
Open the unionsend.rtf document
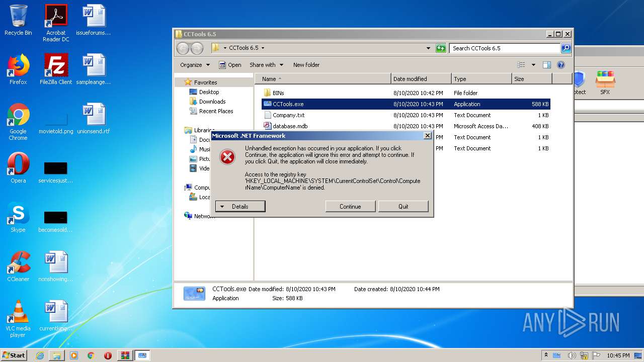pyautogui.click(x=94, y=119)
